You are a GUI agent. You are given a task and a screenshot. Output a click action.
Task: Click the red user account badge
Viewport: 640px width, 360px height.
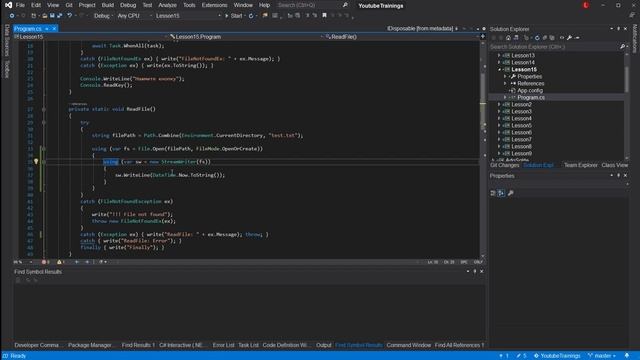coord(586,5)
